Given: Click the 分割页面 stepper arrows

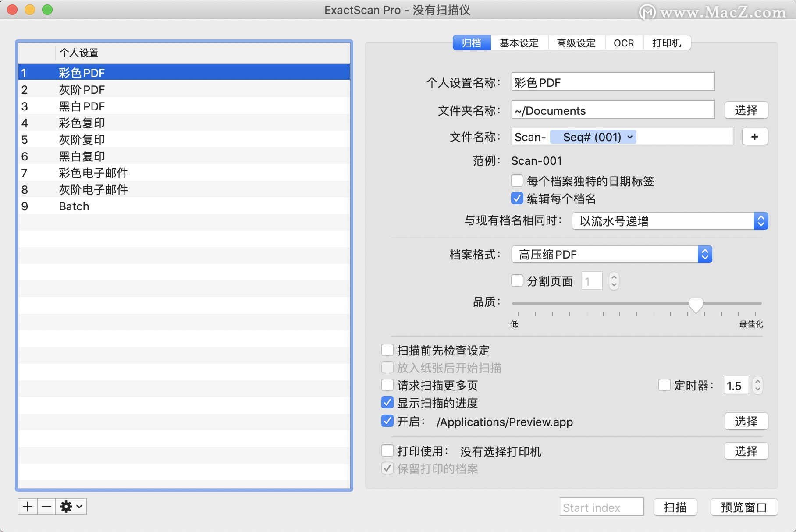Looking at the screenshot, I should point(614,281).
